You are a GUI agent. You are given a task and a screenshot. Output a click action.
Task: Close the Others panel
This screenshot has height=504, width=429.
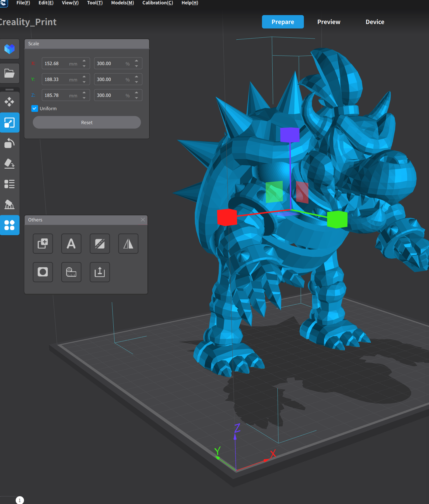[143, 220]
